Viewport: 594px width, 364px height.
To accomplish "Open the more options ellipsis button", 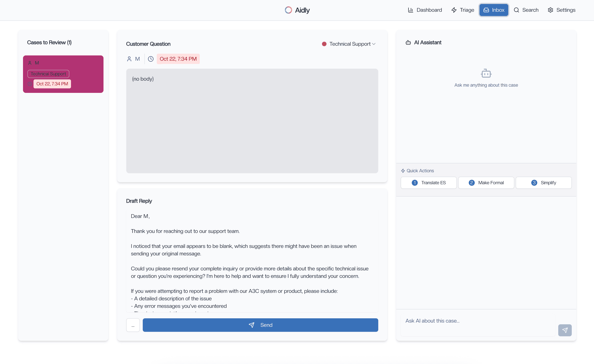I will point(133,325).
